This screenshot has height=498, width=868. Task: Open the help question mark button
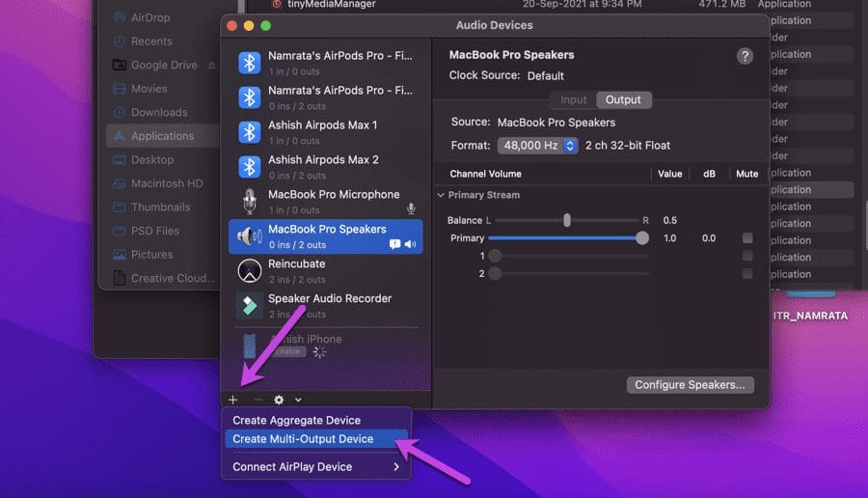click(745, 56)
